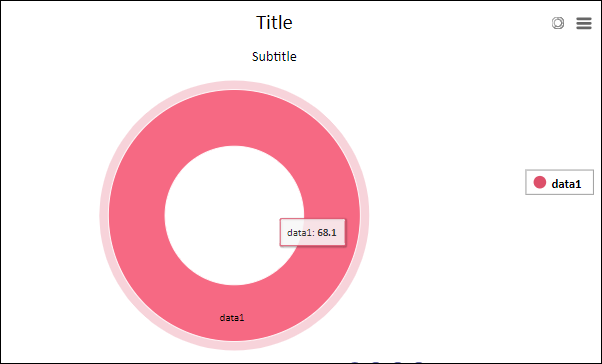Select the chart heading "Title"
Image resolution: width=602 pixels, height=364 pixels.
[x=274, y=22]
